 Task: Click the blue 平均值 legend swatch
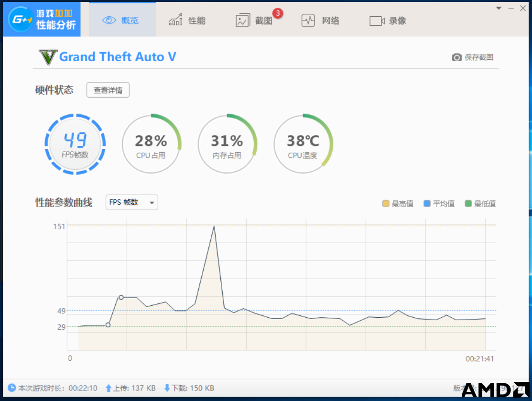click(x=427, y=203)
